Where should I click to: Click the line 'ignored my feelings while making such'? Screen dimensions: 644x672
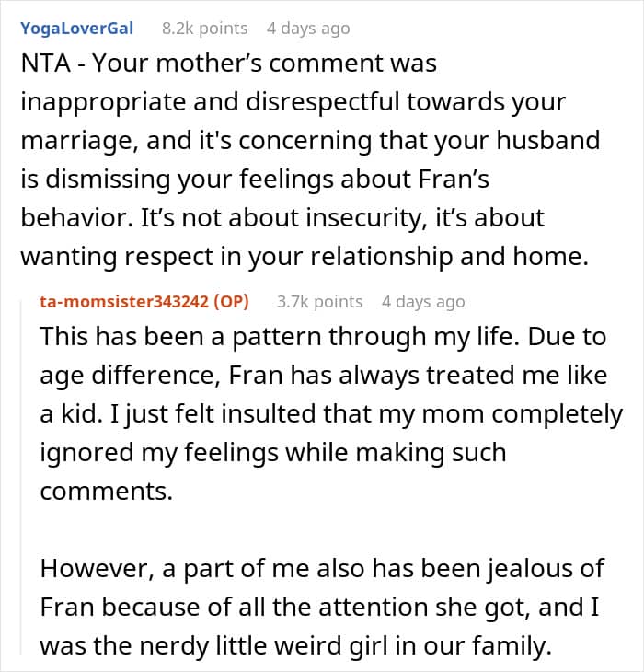pos(272,453)
